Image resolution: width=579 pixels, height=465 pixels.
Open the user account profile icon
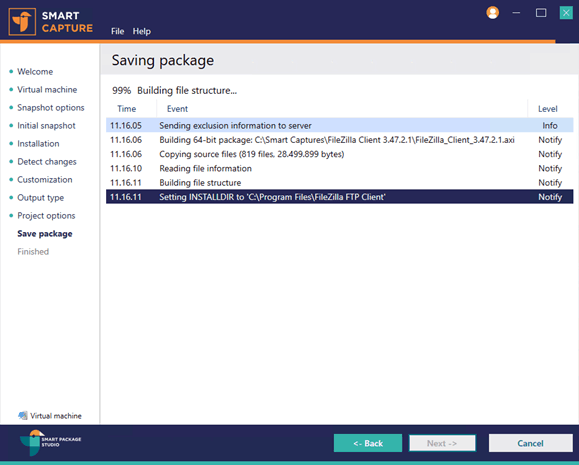coord(492,13)
